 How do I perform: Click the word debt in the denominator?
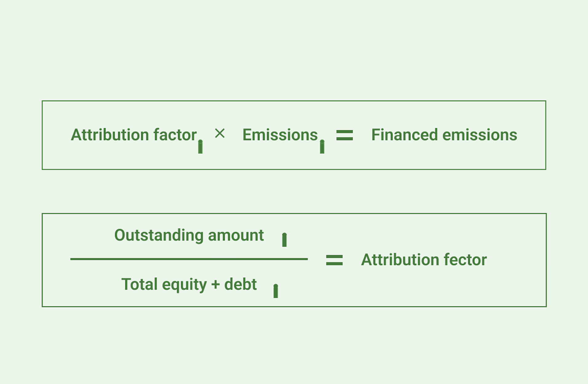(x=240, y=284)
